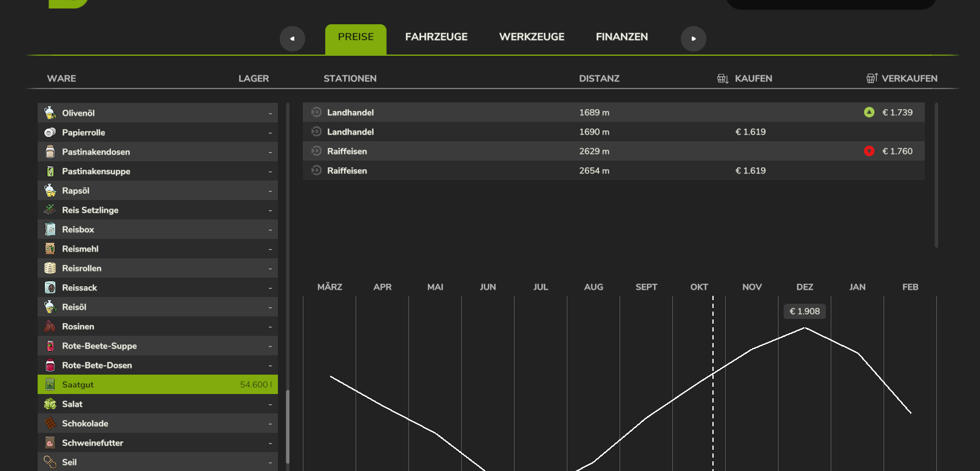This screenshot has width=980, height=471.
Task: Click the Salat lettuce icon
Action: [x=50, y=404]
